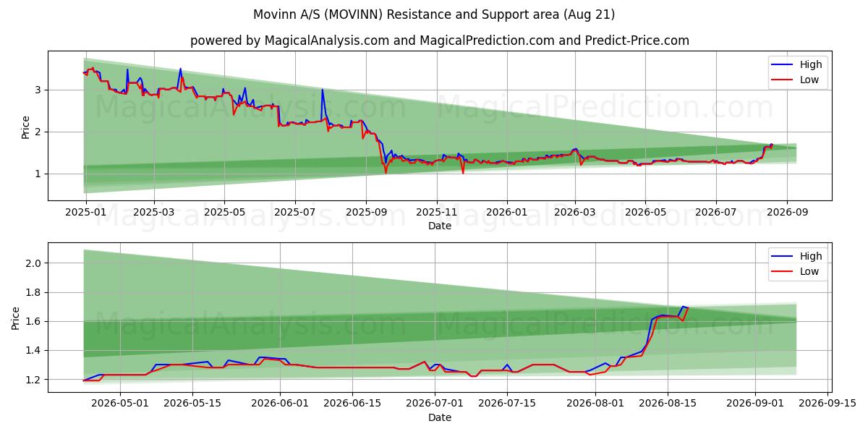Click the '2026-07' tick label on upper chart
This screenshot has width=868, height=434.
click(715, 212)
